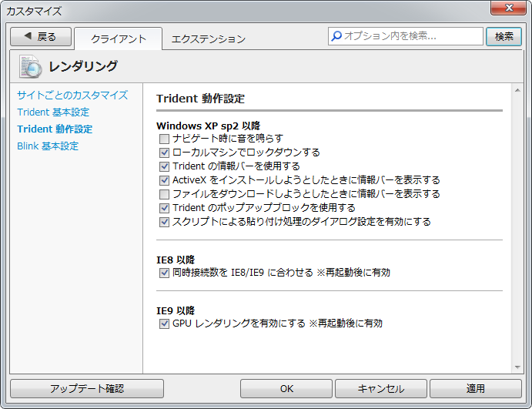
Task: Open Blink 基本設定 section
Action: (48, 146)
